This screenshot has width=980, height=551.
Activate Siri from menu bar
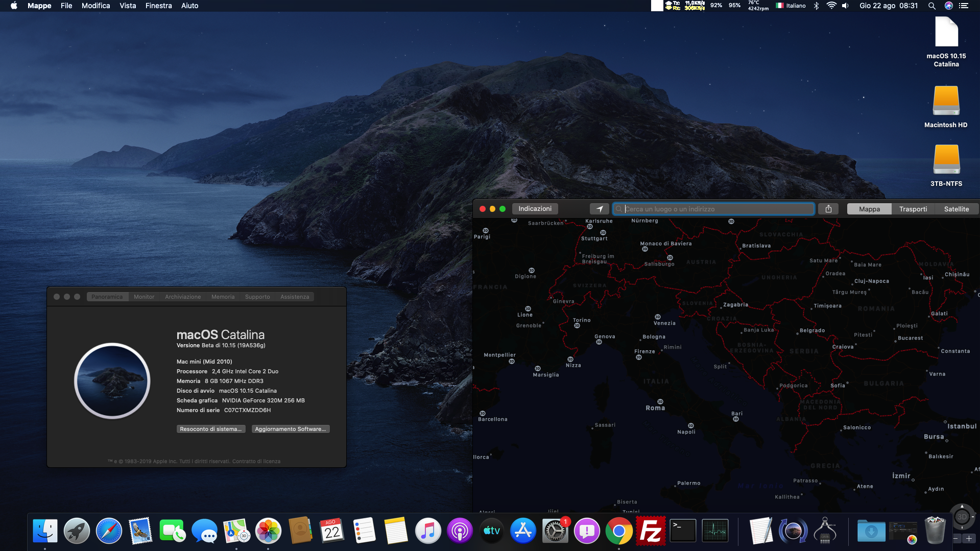tap(948, 6)
